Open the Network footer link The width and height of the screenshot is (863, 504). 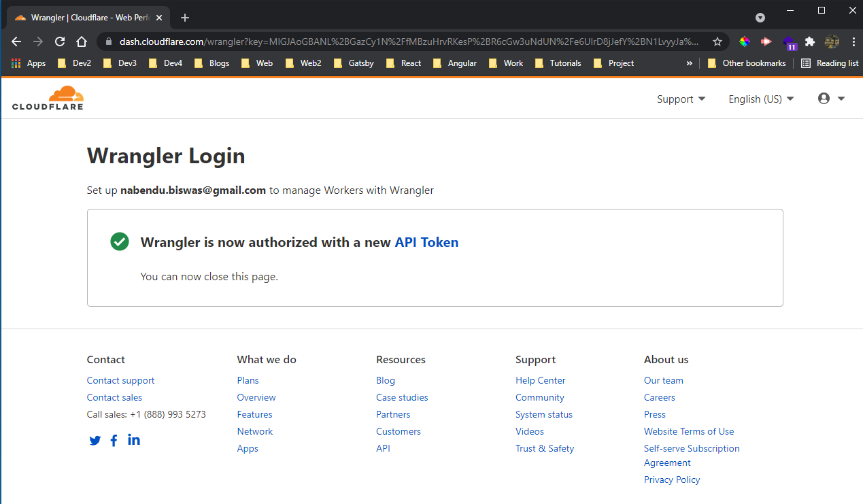[255, 431]
